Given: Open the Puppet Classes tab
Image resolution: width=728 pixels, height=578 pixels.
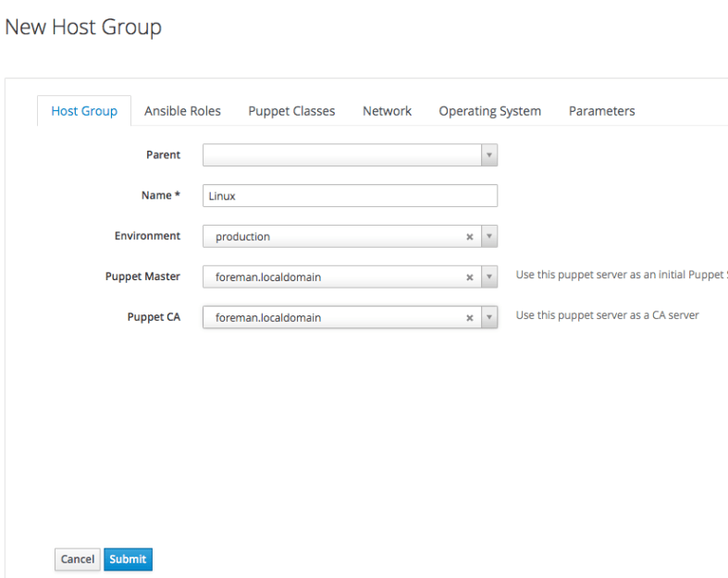Looking at the screenshot, I should [291, 111].
